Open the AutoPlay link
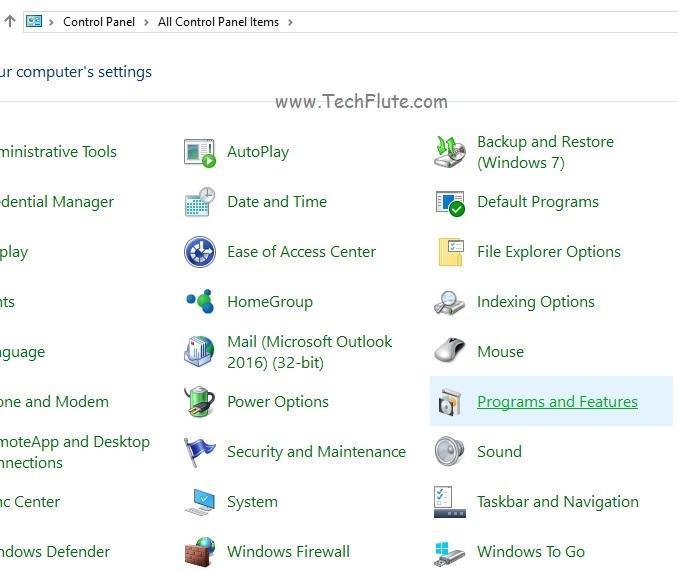The width and height of the screenshot is (678, 570). tap(258, 152)
